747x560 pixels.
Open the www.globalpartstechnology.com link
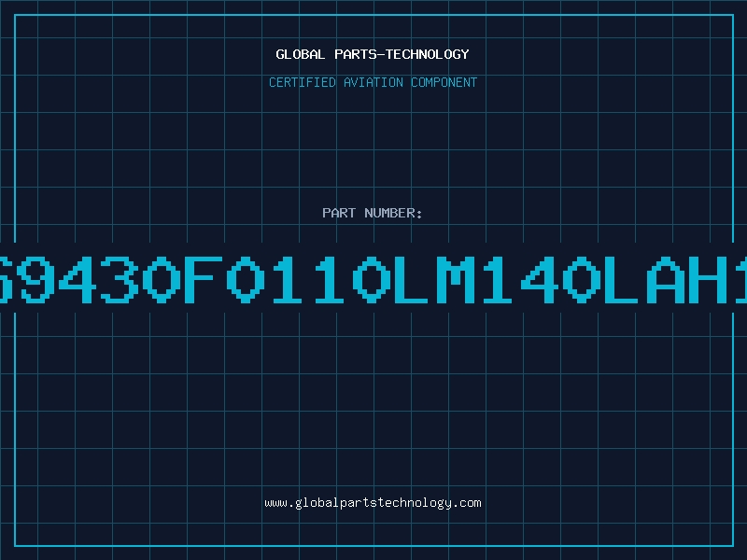coord(373,503)
